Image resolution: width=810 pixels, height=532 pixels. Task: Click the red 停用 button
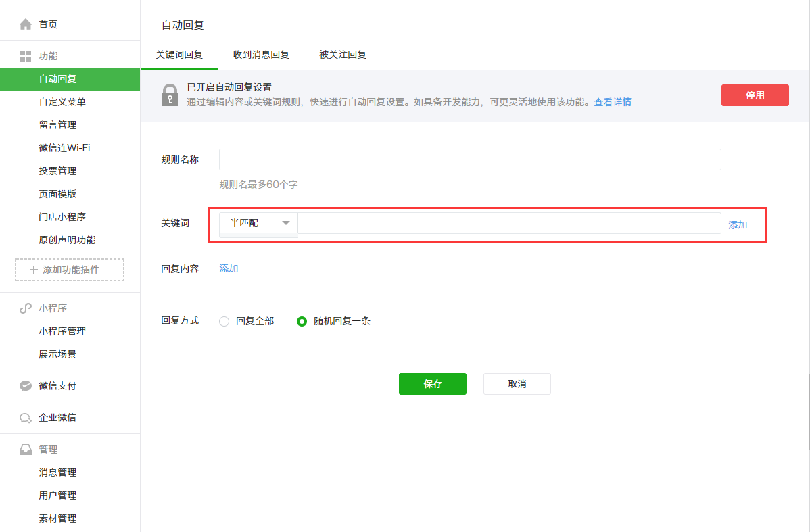tap(755, 95)
